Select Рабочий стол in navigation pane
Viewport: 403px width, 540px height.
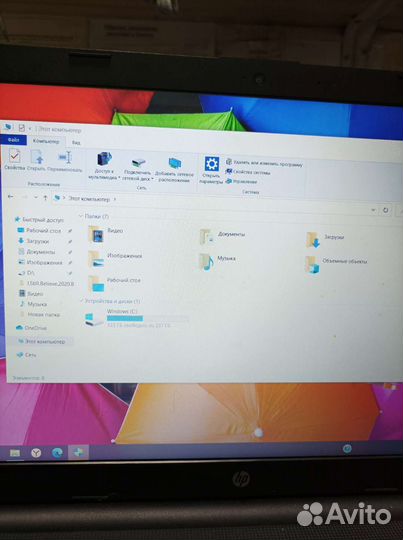coord(39,230)
